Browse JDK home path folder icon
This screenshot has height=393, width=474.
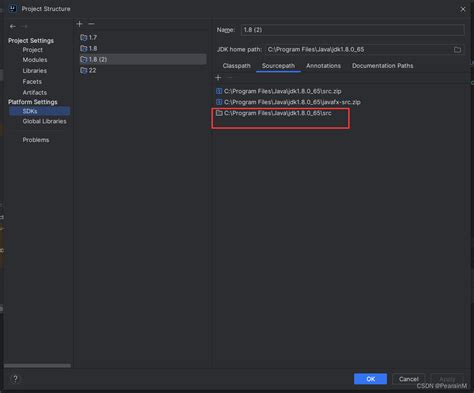(457, 50)
